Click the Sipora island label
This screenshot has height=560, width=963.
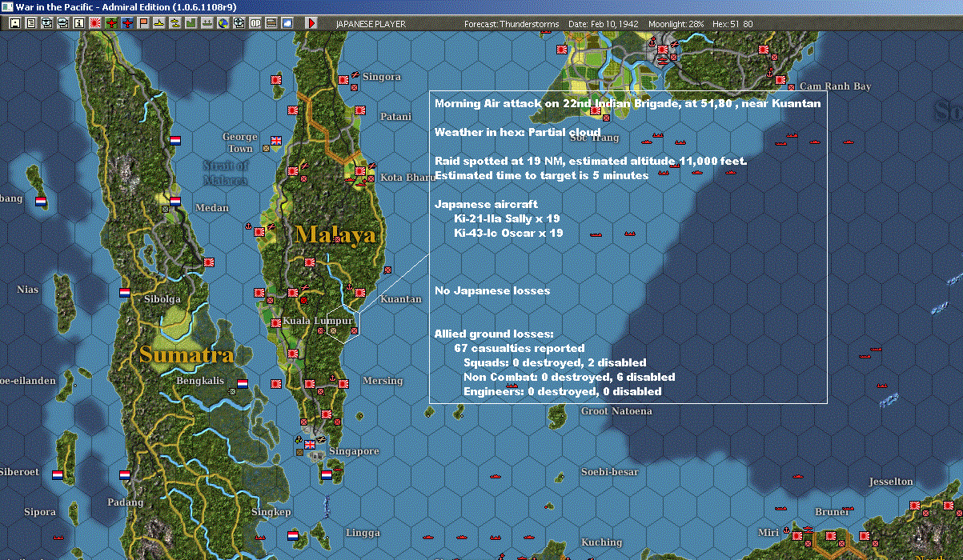coord(40,511)
